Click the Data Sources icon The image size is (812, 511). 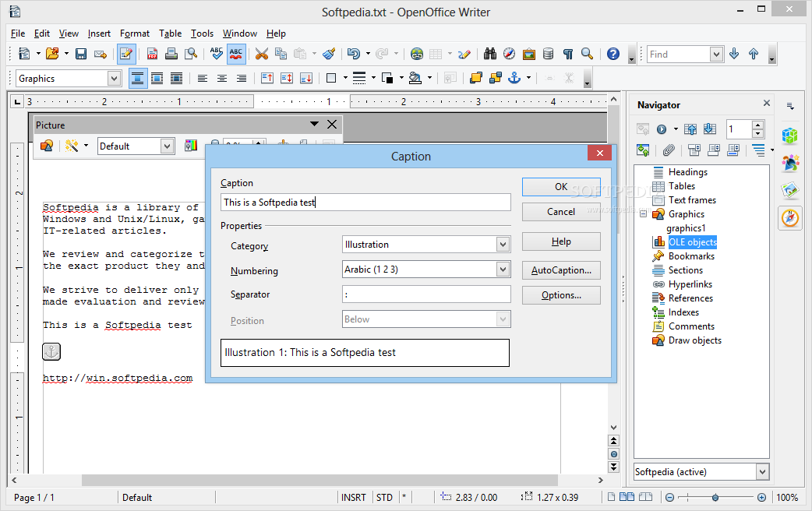point(549,54)
